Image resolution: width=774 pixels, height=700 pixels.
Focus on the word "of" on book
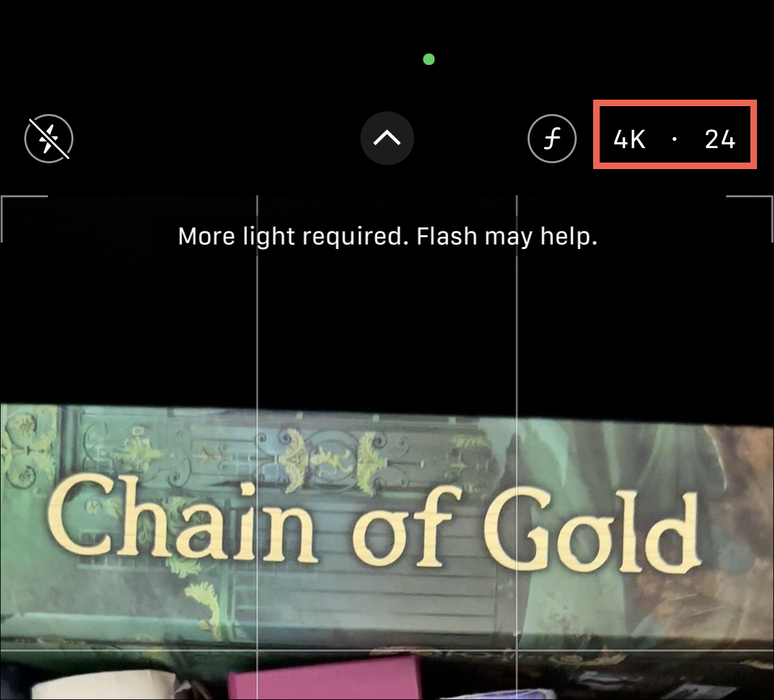coord(402,527)
